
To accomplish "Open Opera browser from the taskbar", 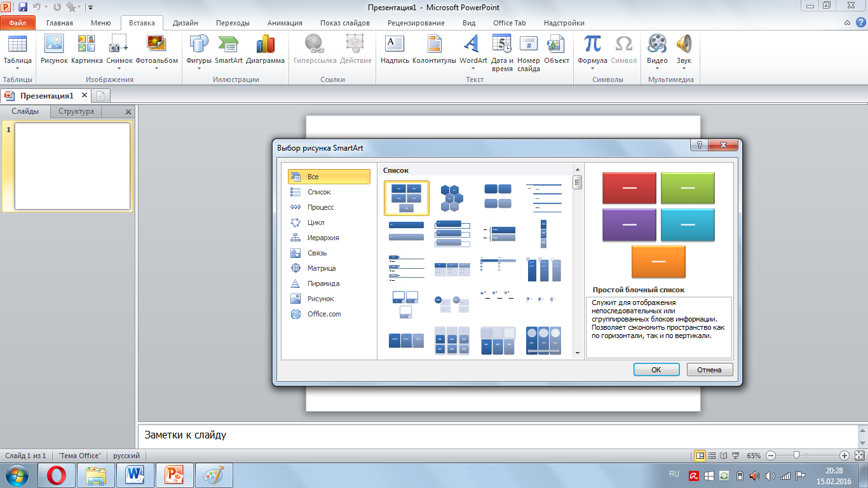I will pos(57,475).
